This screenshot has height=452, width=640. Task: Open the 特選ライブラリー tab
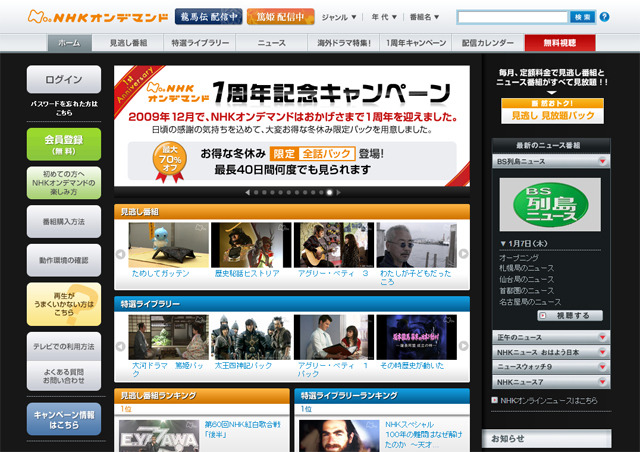click(200, 43)
